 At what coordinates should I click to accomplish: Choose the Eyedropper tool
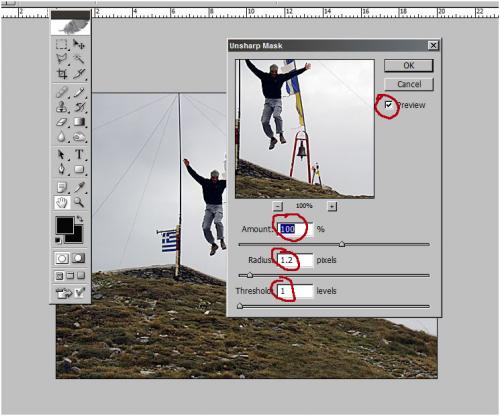point(79,187)
